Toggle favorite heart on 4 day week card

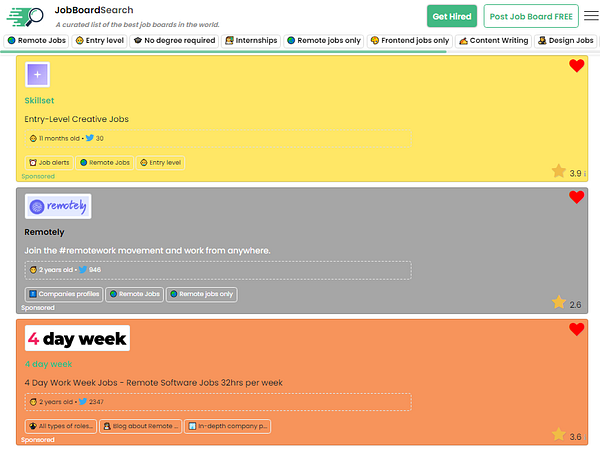coord(576,329)
